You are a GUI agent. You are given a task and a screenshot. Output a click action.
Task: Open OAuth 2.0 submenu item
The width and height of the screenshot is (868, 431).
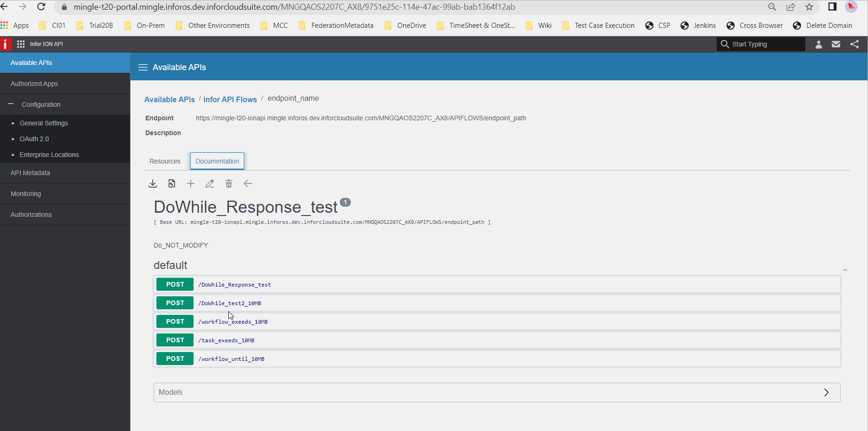click(34, 139)
